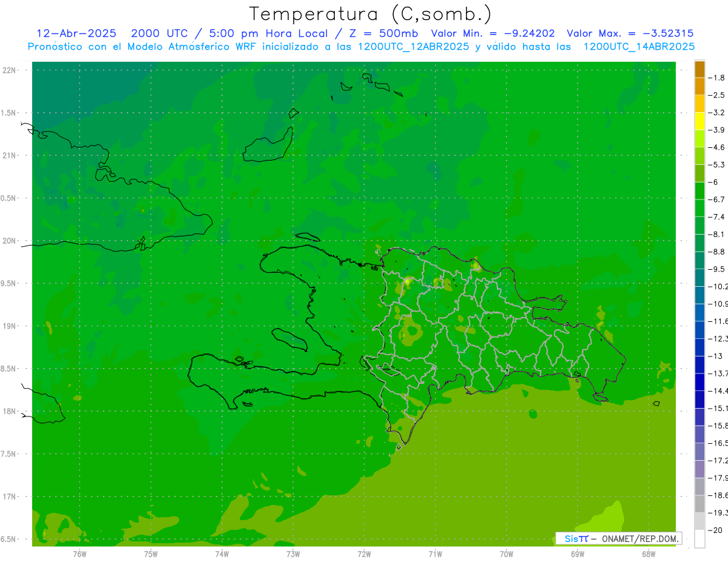Viewport: 728px width, 562px height.
Task: Click the "22N" latitude label
Action: pyautogui.click(x=10, y=70)
